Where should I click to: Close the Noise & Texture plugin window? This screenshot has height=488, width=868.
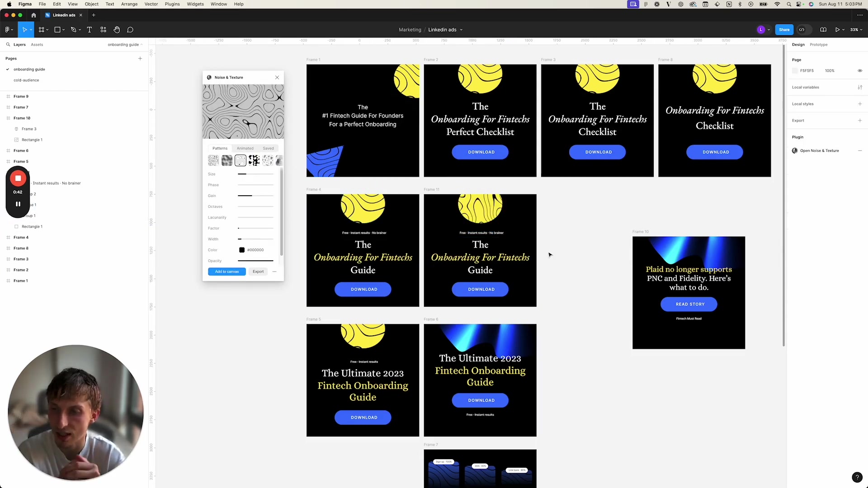click(277, 77)
